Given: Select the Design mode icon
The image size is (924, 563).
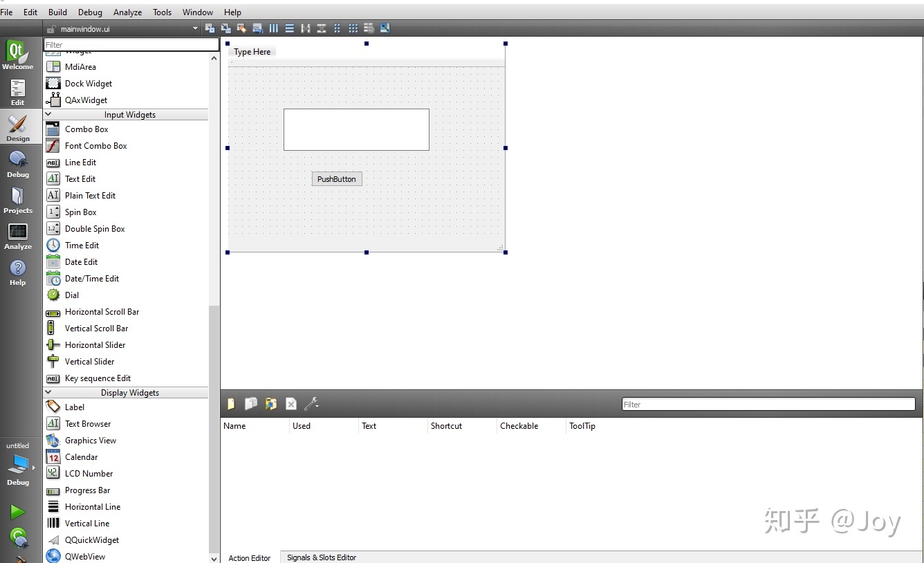Looking at the screenshot, I should pos(17,128).
